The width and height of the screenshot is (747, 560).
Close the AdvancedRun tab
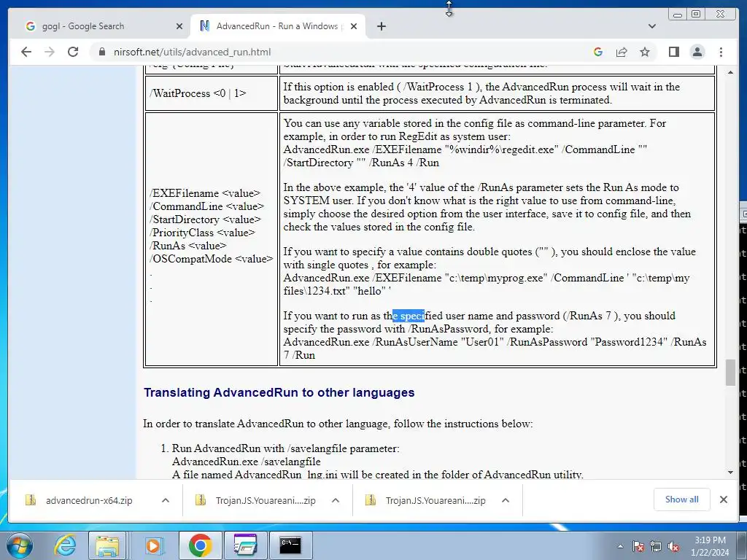354,26
